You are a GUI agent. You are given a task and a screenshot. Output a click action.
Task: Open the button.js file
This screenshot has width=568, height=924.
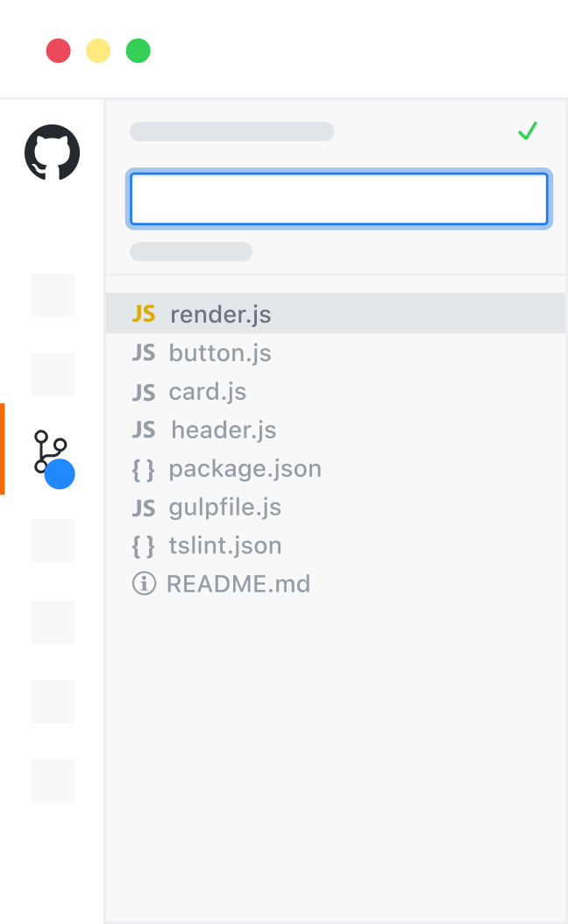(x=220, y=352)
